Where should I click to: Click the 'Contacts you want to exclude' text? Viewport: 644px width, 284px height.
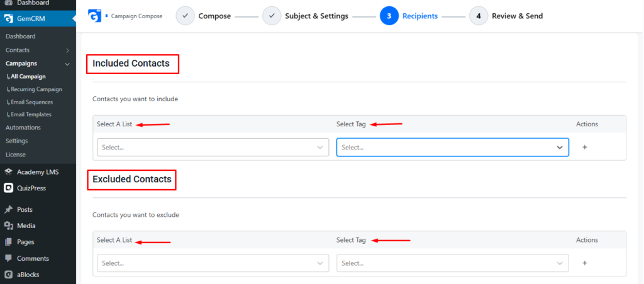point(136,215)
